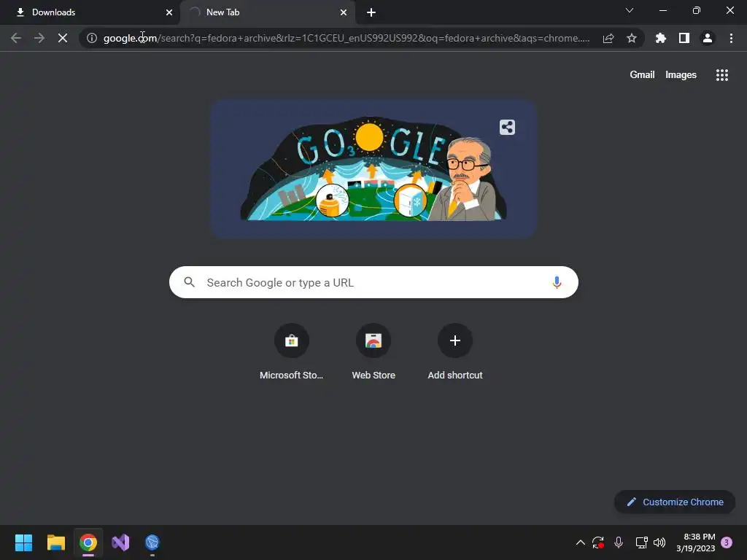This screenshot has width=747, height=560.
Task: Click the forward navigation arrow
Action: pos(39,38)
